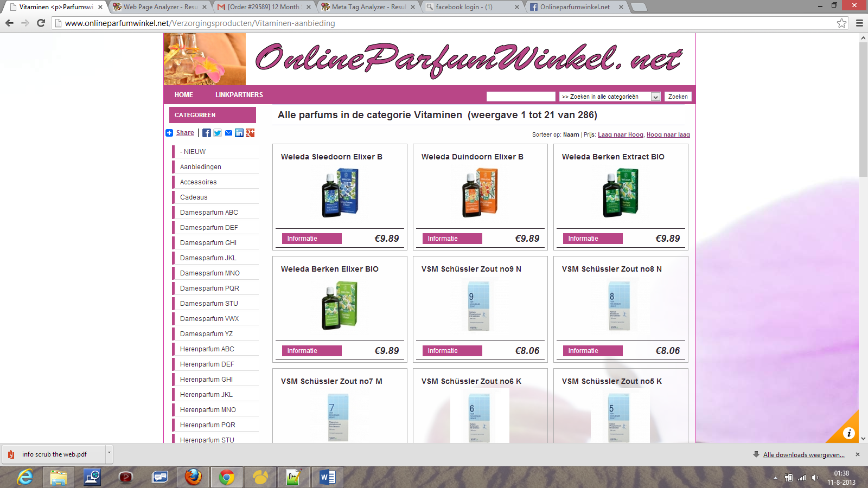The width and height of the screenshot is (868, 488).
Task: Click the Zoeken search button
Action: click(678, 97)
